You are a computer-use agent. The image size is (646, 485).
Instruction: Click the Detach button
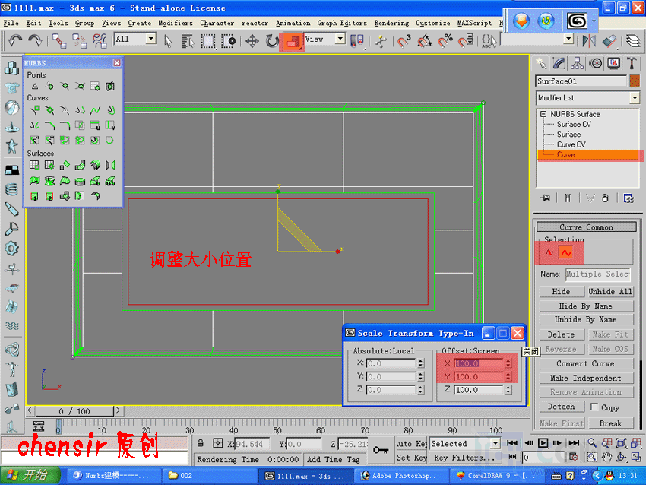(561, 407)
